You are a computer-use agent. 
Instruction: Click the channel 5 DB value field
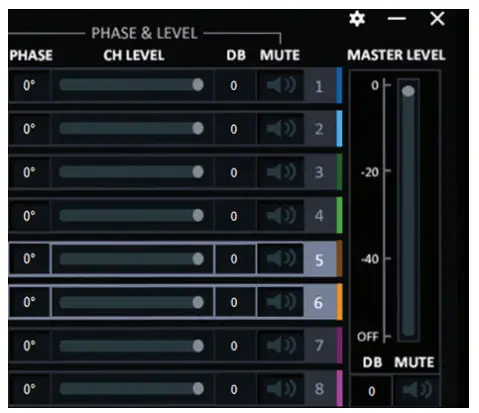point(235,259)
